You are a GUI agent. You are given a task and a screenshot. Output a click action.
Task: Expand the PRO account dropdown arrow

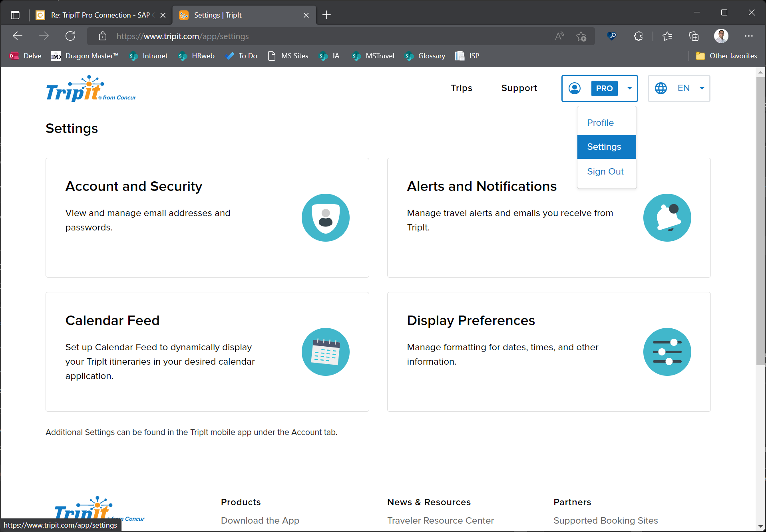point(629,88)
